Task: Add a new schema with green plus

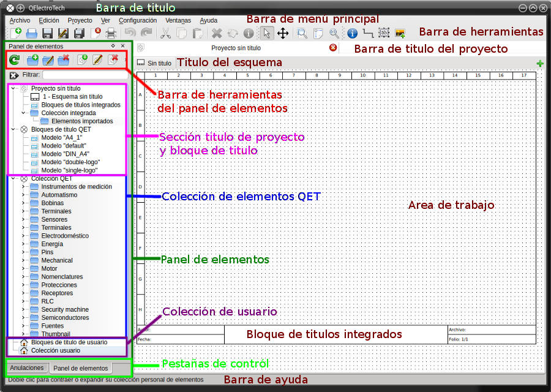Action: 540,64
